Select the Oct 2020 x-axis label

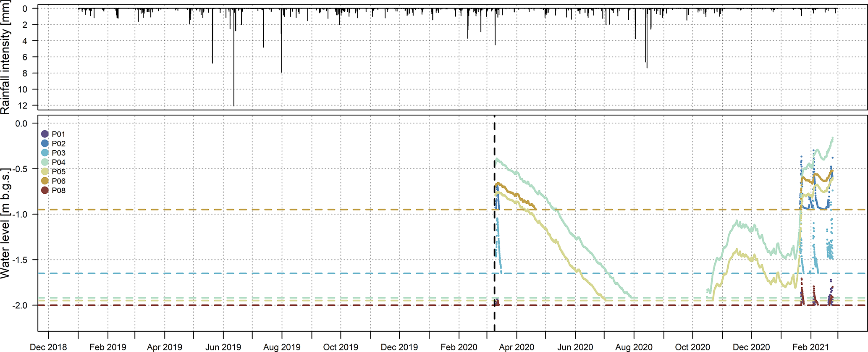(x=692, y=347)
